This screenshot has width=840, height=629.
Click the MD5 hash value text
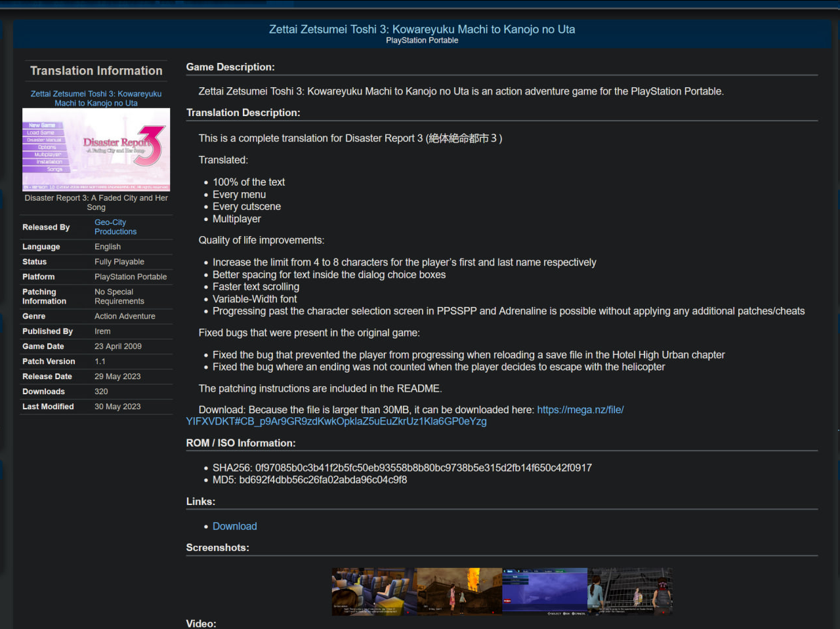(323, 479)
